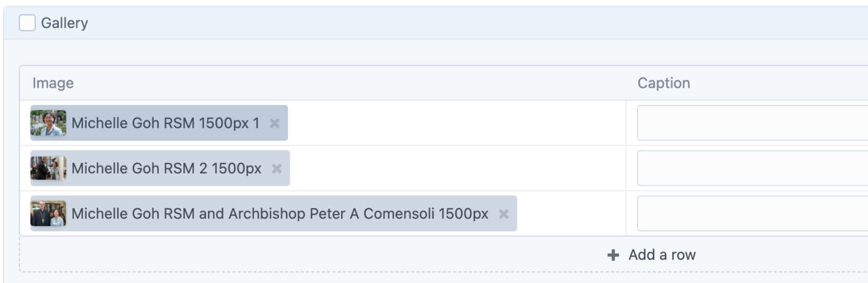This screenshot has width=868, height=283.
Task: Click the Image column header
Action: coord(53,83)
